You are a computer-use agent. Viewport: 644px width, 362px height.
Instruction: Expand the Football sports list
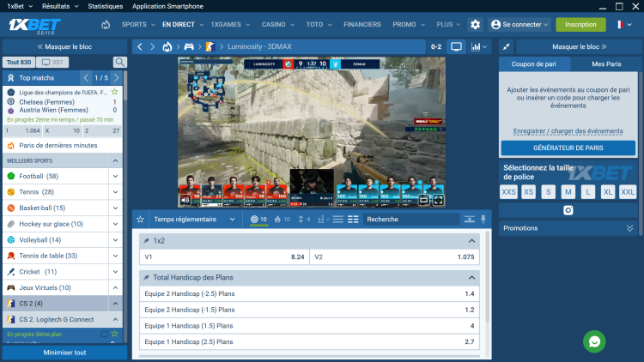coord(115,176)
